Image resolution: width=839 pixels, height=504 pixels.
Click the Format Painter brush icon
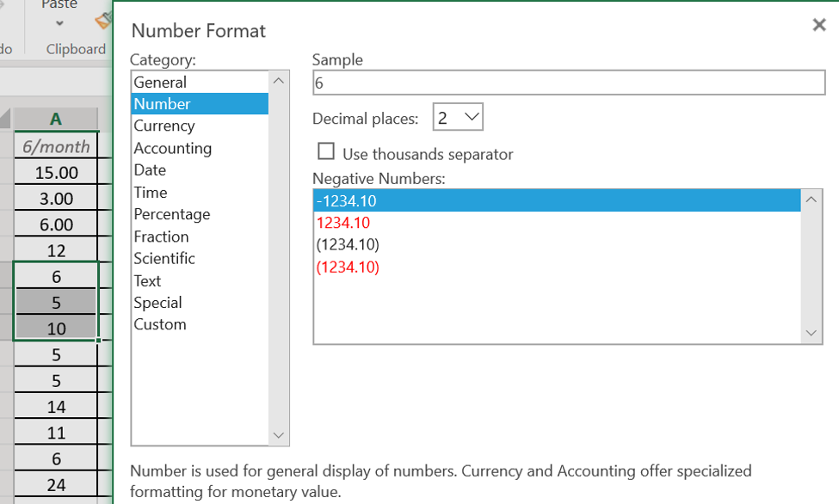(104, 22)
